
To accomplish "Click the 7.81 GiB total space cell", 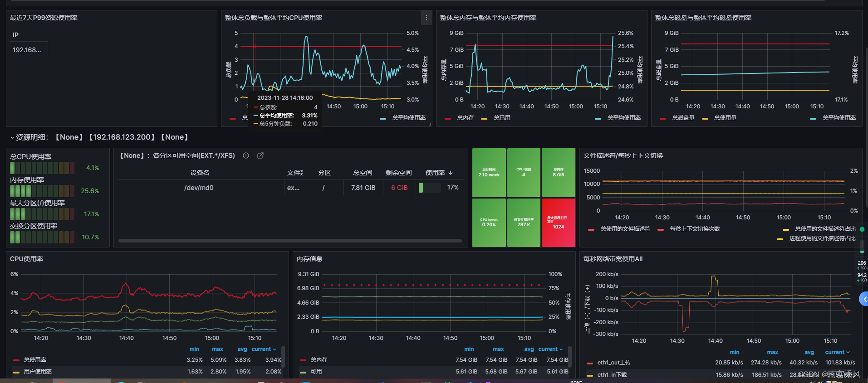I will tap(363, 188).
